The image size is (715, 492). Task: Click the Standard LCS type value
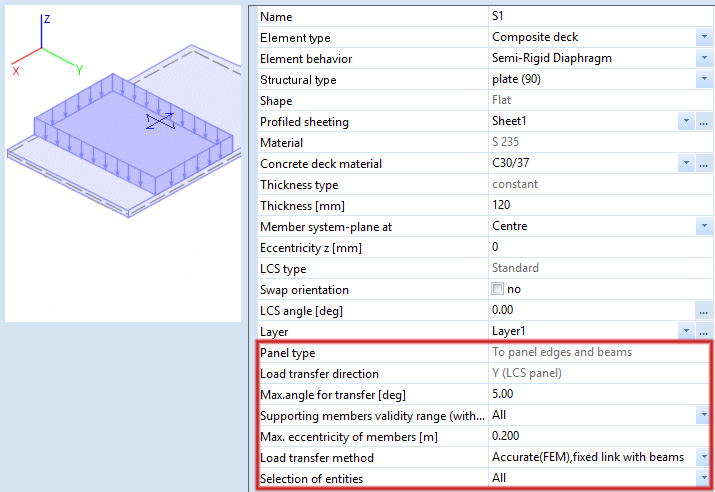[x=515, y=268]
